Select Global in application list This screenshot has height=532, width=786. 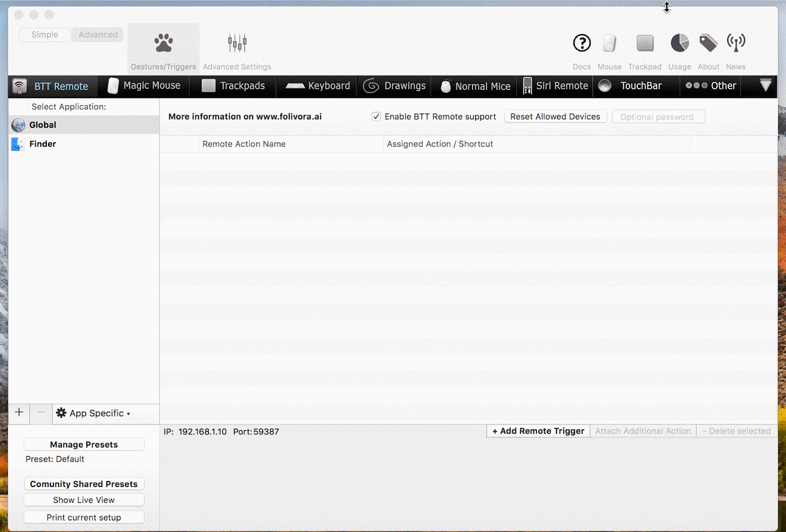pyautogui.click(x=84, y=124)
